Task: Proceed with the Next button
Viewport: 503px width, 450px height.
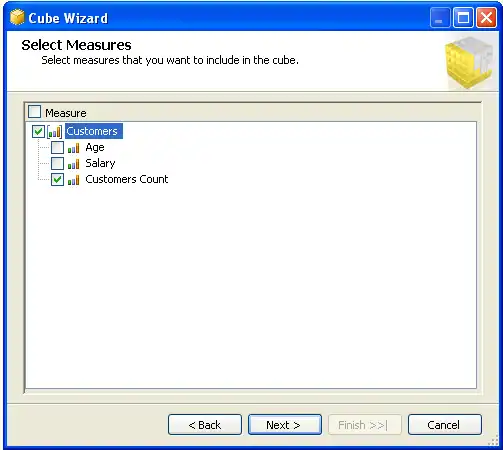Action: (x=285, y=425)
